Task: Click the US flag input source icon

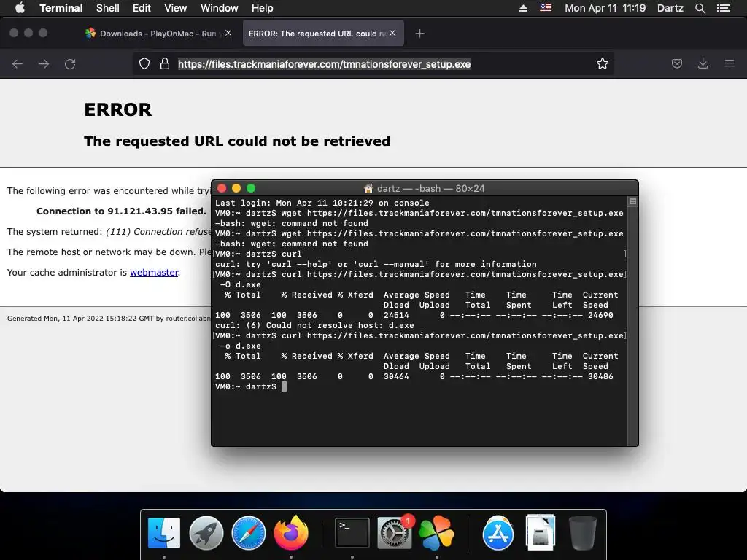Action: click(546, 8)
